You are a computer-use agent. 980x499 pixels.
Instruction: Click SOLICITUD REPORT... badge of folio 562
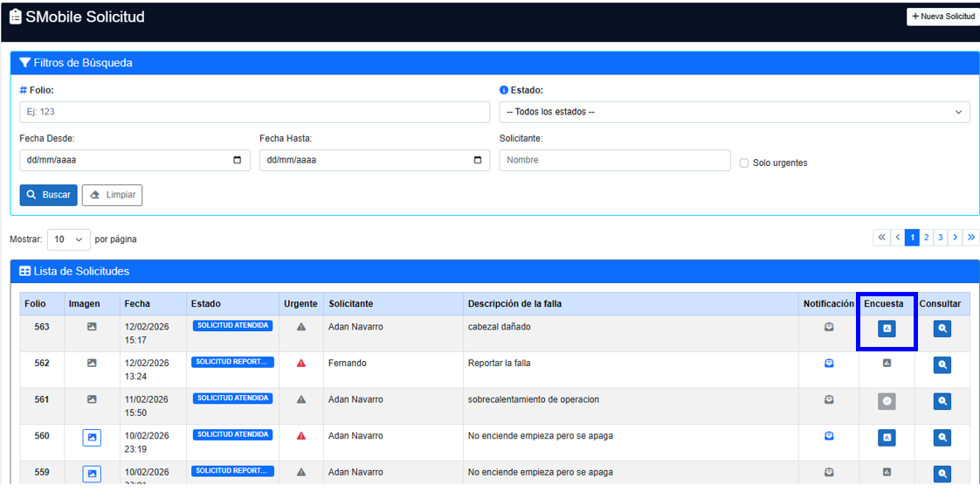coord(233,362)
